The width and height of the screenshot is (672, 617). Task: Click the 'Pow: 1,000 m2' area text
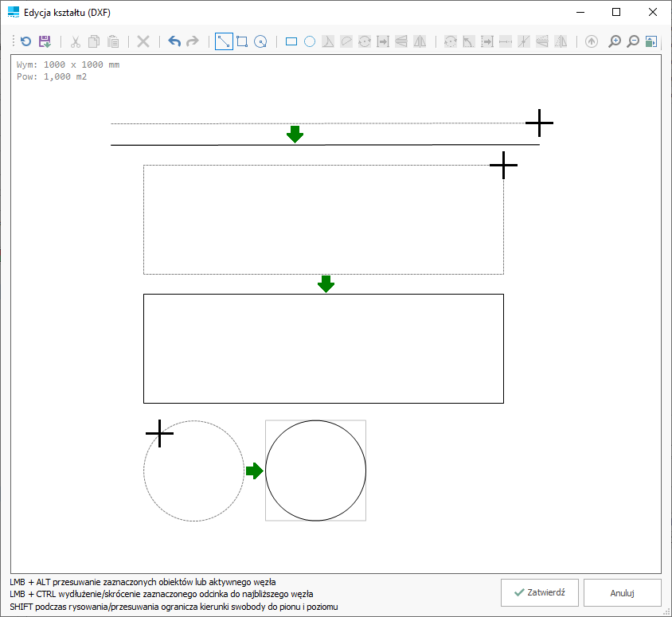(52, 76)
